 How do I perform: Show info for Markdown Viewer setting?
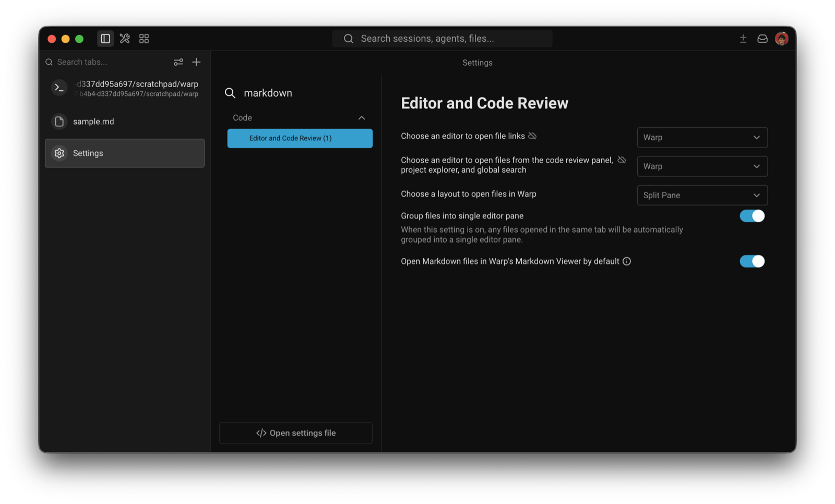click(x=627, y=261)
